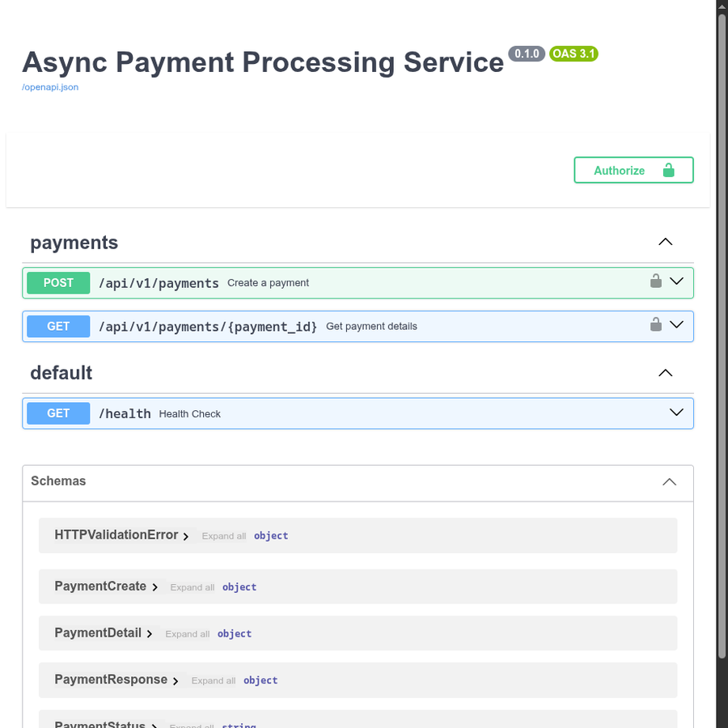Click Expand all next to PaymentResponse
728x728 pixels.
tap(214, 680)
